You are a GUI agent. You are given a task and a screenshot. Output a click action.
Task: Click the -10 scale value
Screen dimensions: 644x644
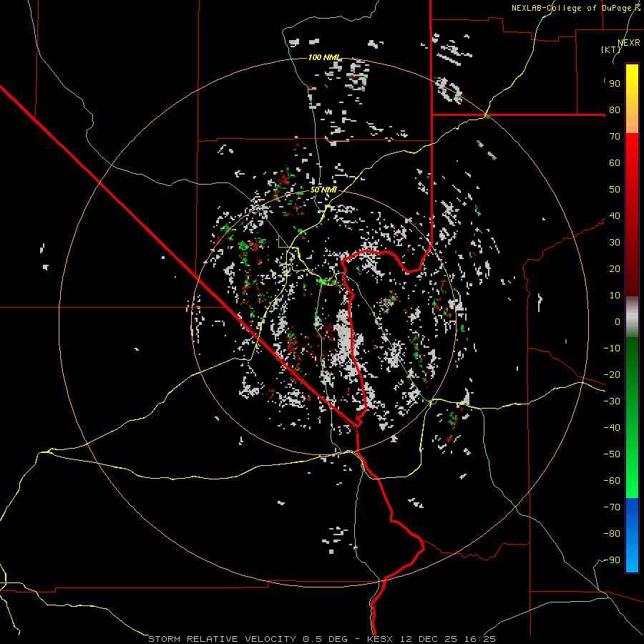coord(612,348)
